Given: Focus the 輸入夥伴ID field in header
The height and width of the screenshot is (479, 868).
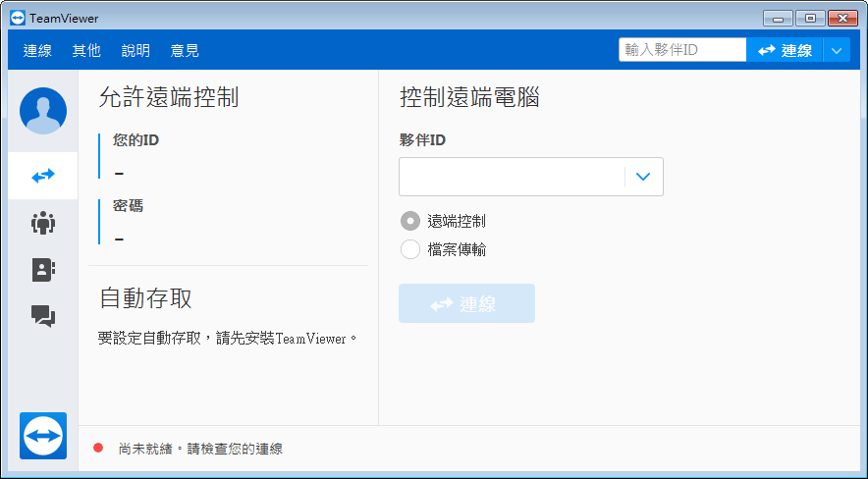Looking at the screenshot, I should [682, 50].
